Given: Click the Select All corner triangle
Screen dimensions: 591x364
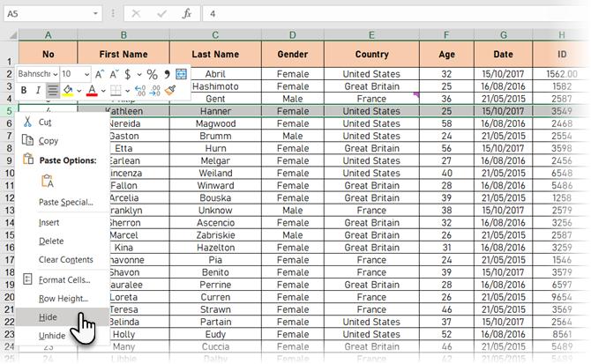Looking at the screenshot, I should point(12,35).
